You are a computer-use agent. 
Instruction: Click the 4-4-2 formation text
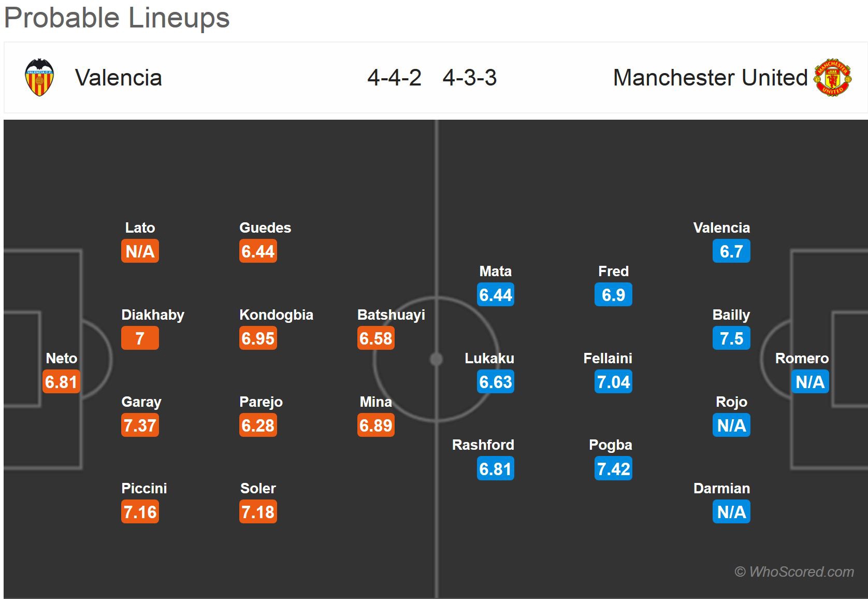(394, 78)
